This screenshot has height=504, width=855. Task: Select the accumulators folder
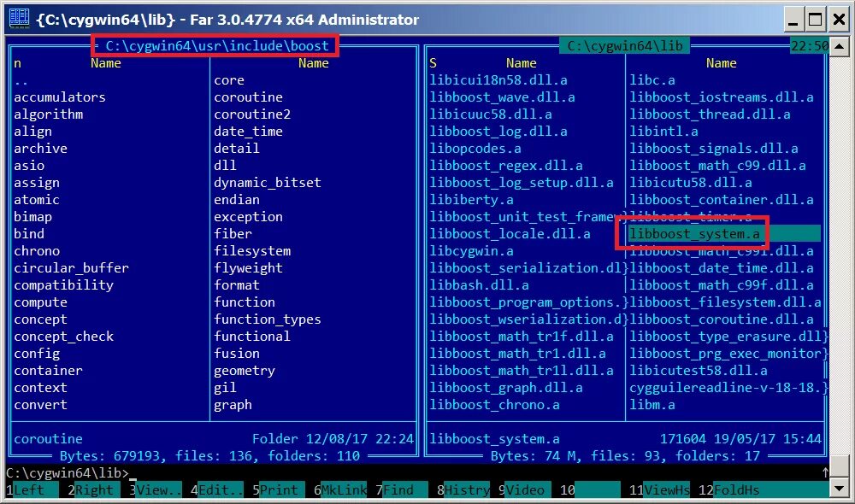pos(60,97)
